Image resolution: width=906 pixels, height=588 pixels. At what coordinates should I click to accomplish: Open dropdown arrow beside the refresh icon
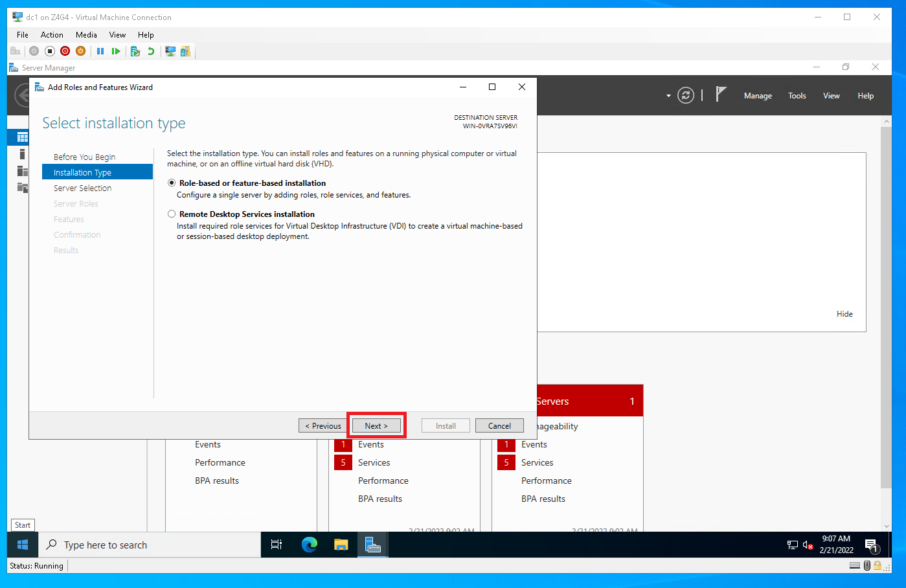(668, 96)
